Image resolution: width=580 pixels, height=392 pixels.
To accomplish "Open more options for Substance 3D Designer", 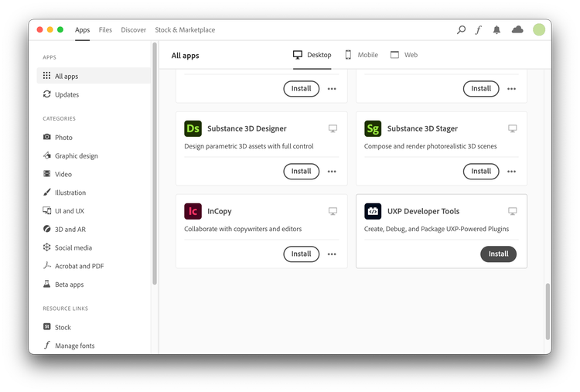I will click(332, 172).
